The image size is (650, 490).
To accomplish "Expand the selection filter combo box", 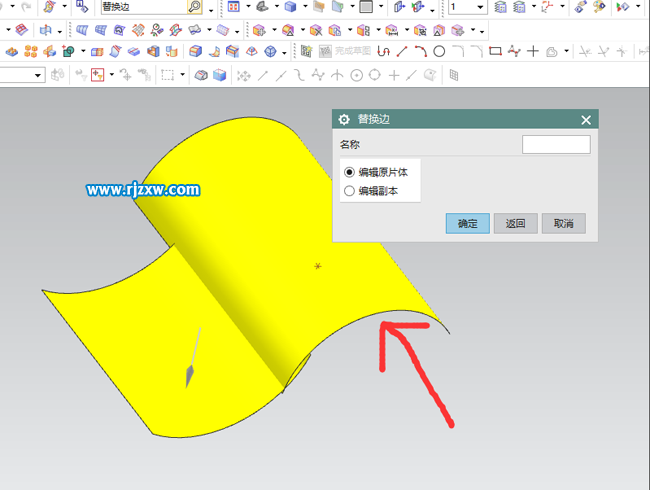I will pos(39,75).
